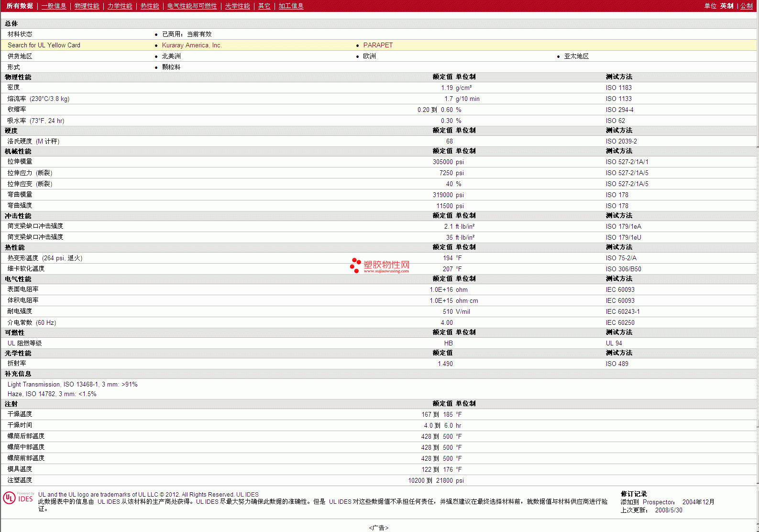Select the 热性能 tab
Viewport: 759px width, 532px height.
(150, 6)
